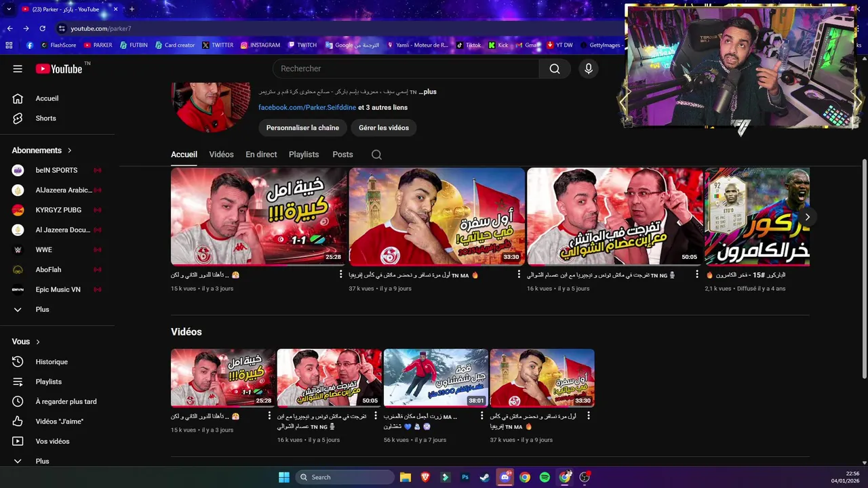Select the Accueil channel tab
This screenshot has width=868, height=488.
[184, 155]
